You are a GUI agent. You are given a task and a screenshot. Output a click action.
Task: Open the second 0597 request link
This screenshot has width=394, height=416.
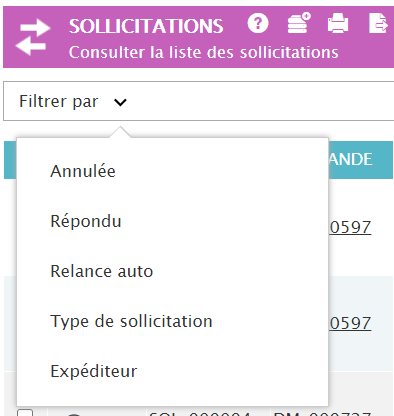click(350, 323)
